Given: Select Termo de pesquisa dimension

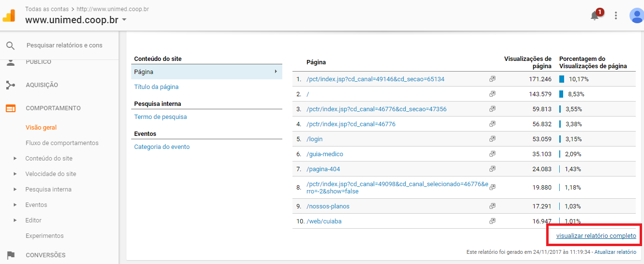Looking at the screenshot, I should coord(160,117).
